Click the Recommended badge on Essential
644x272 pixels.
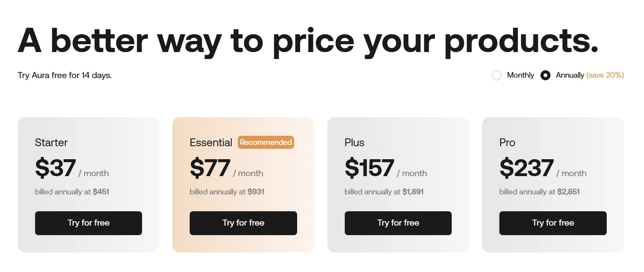265,142
